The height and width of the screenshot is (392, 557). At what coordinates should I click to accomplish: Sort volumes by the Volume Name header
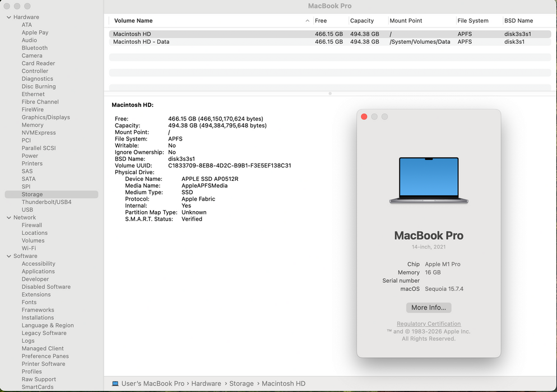pyautogui.click(x=133, y=21)
